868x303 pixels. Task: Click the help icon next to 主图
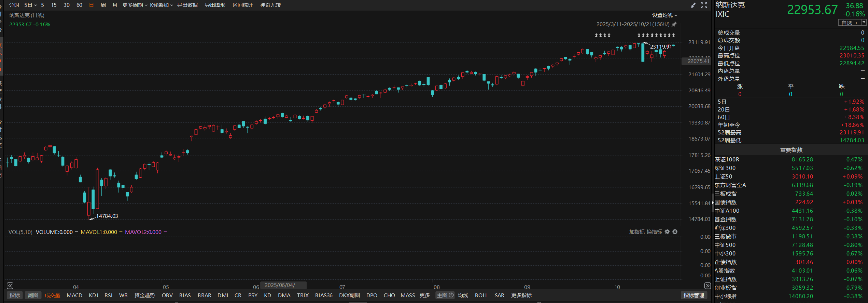click(451, 295)
